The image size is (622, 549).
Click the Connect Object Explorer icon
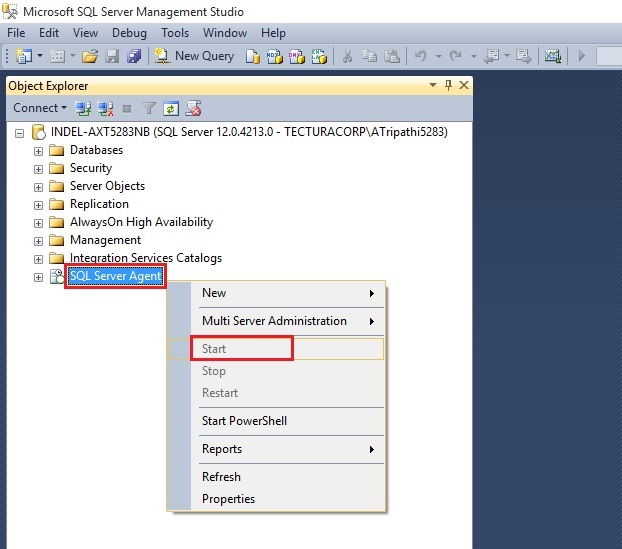pyautogui.click(x=83, y=108)
